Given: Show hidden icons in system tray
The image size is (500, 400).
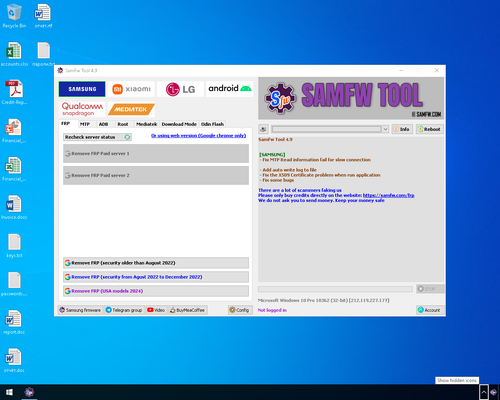Looking at the screenshot, I should (484, 392).
